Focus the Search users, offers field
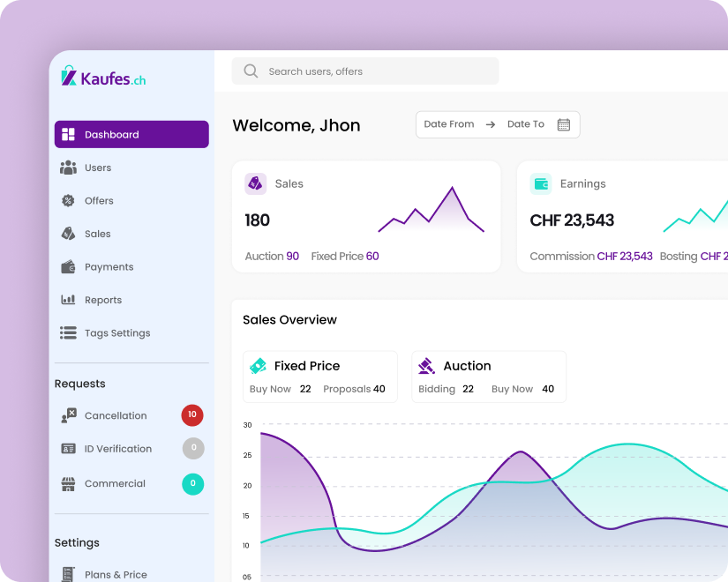 pyautogui.click(x=365, y=71)
